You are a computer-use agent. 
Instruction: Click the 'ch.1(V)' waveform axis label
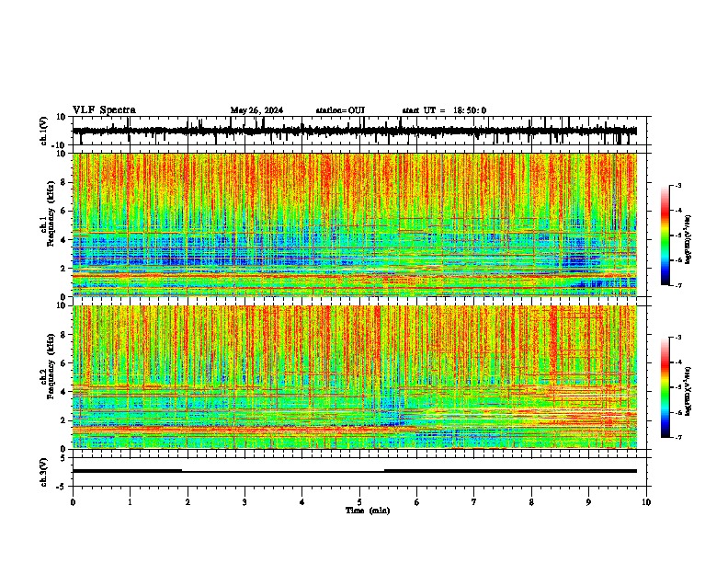[44, 131]
